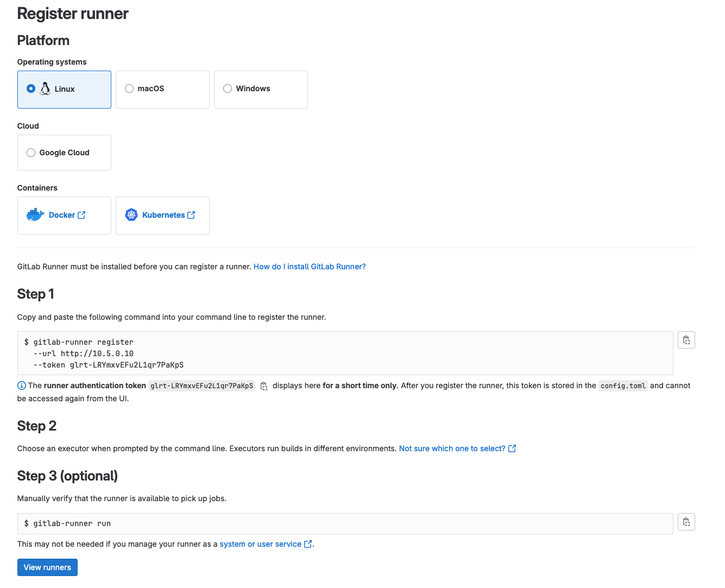The width and height of the screenshot is (725, 588).
Task: Click the View runners button
Action: [47, 567]
